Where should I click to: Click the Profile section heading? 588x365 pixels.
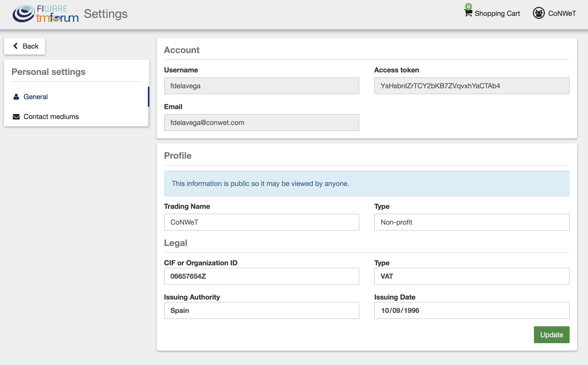(178, 156)
